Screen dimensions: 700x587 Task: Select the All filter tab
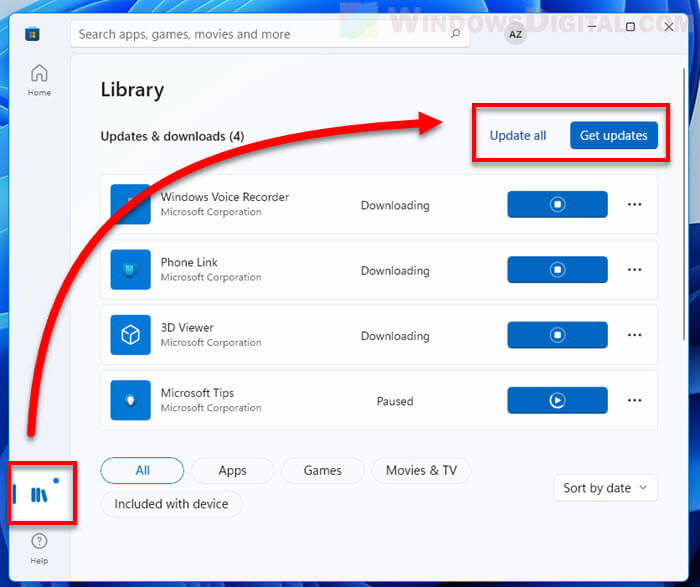pyautogui.click(x=142, y=470)
